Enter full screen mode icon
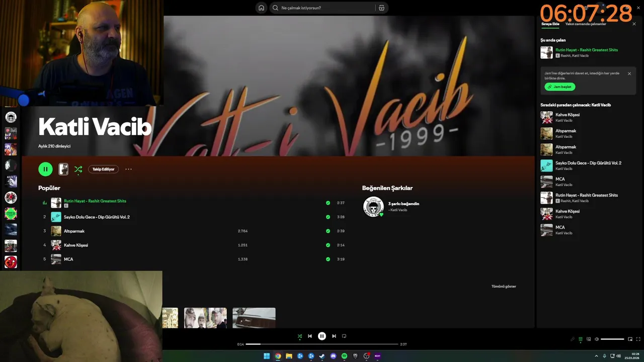644x362 pixels. (638, 339)
